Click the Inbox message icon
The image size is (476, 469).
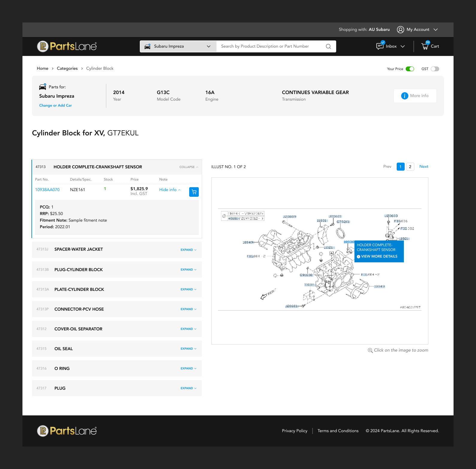(x=380, y=46)
